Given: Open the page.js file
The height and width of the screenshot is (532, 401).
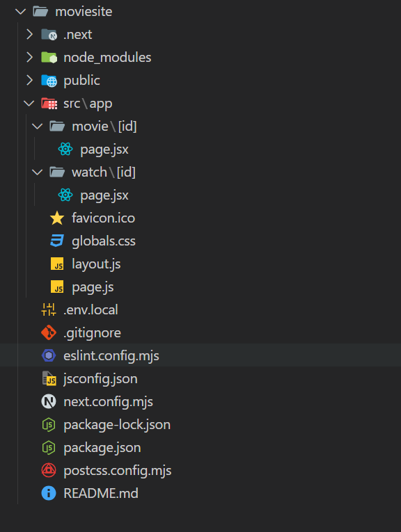Looking at the screenshot, I should point(93,287).
